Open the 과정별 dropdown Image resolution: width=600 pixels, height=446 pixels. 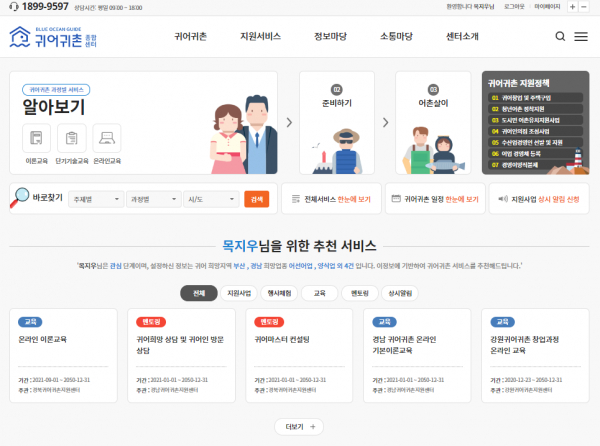(154, 199)
